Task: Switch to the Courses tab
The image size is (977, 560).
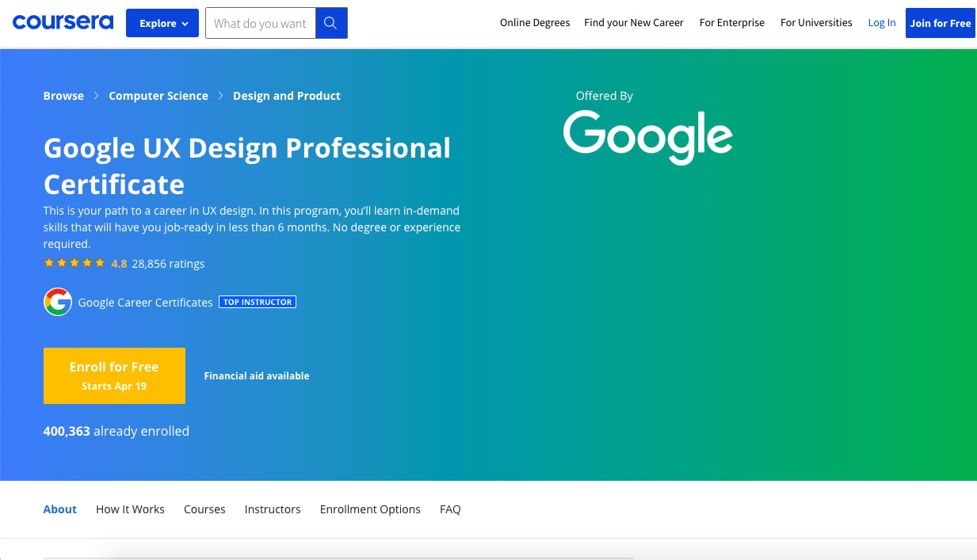Action: pos(204,509)
